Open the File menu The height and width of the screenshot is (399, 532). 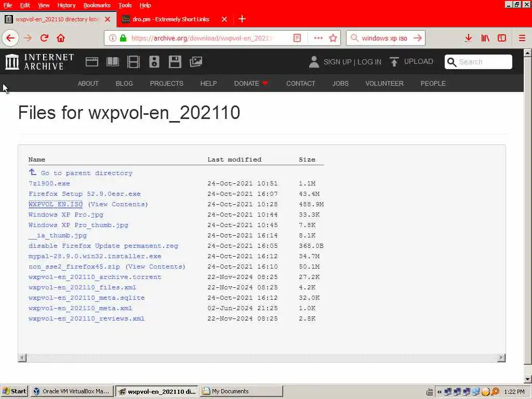(x=8, y=5)
